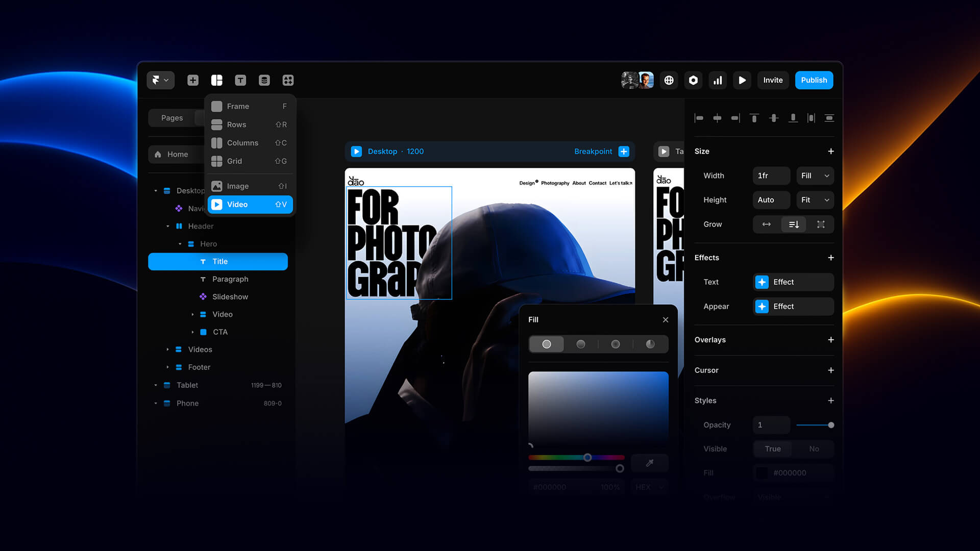Select solid fill type in Fill popup
Screen dimensions: 980x551
coord(547,344)
